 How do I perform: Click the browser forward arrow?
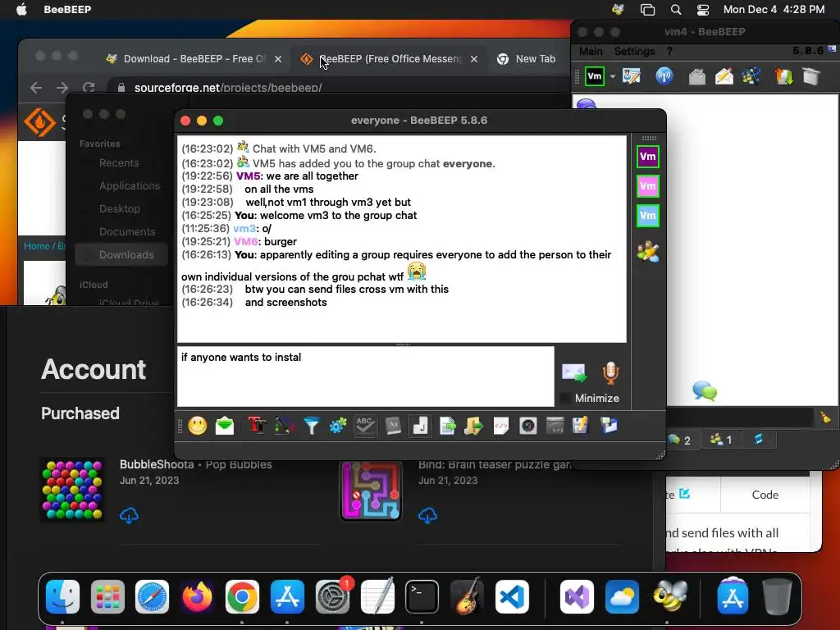pos(62,87)
